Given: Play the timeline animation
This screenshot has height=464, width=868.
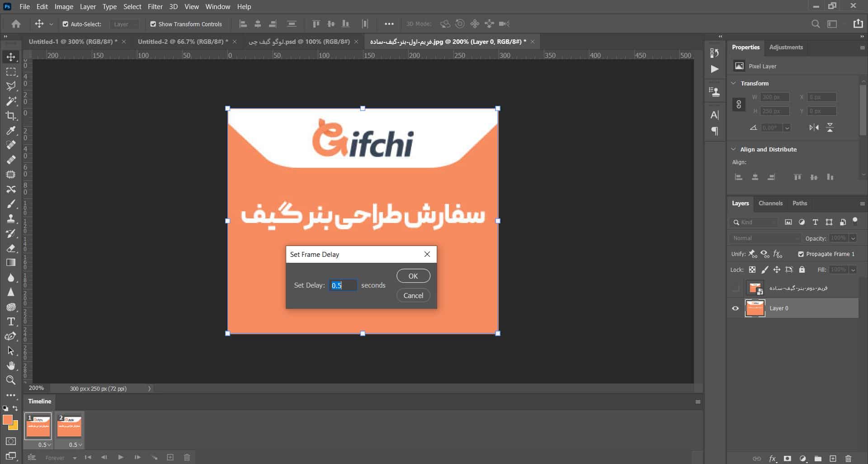Looking at the screenshot, I should pos(121,457).
